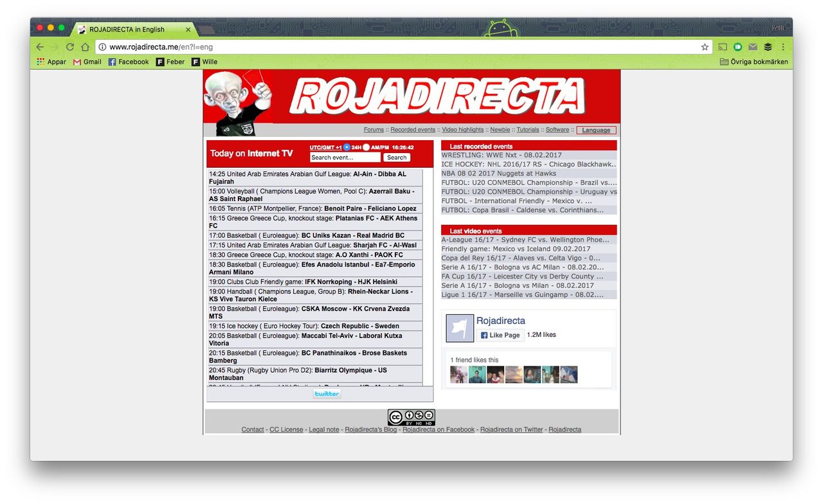Image resolution: width=823 pixels, height=504 pixels.
Task: Expand the Czech Republic - Sweden hockey event
Action: [x=315, y=327]
